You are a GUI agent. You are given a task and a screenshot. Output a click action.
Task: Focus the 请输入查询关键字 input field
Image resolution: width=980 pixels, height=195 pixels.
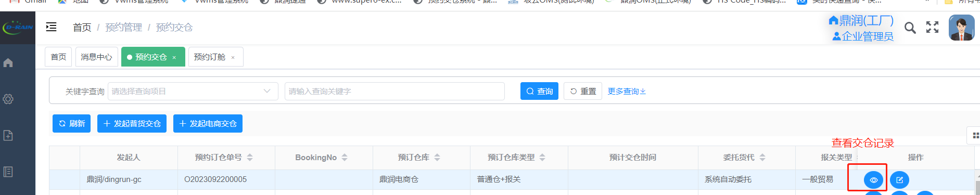[x=394, y=91]
